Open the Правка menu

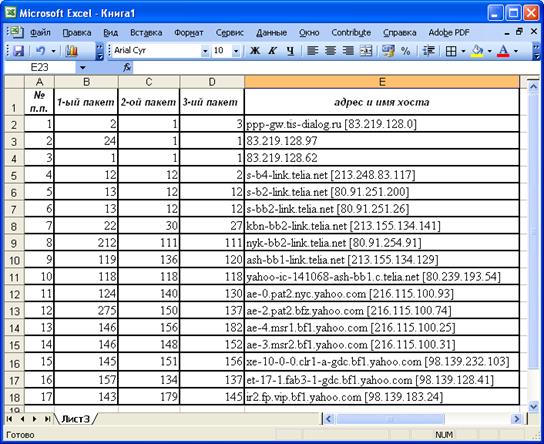[x=77, y=33]
